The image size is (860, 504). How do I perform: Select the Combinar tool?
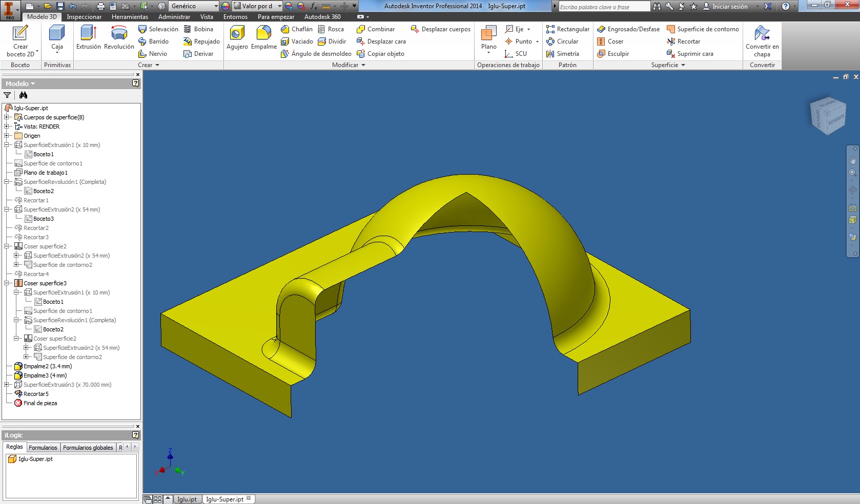376,29
